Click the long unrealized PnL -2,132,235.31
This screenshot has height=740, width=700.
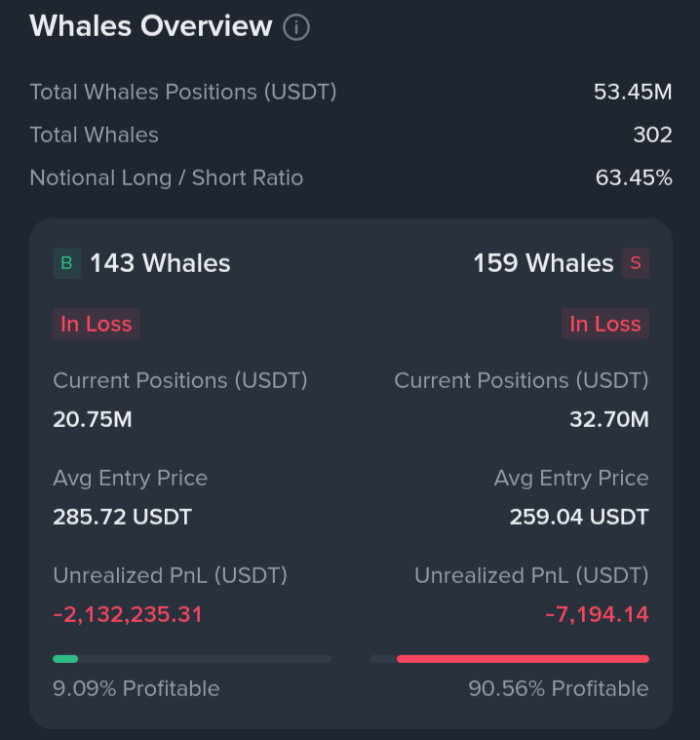pos(128,614)
